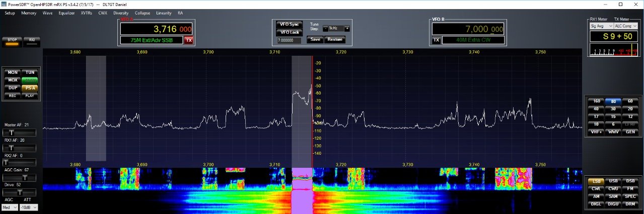The image size is (644, 214).
Task: Open the RX1 Meter Sig Avg dropdown
Action: tap(601, 26)
